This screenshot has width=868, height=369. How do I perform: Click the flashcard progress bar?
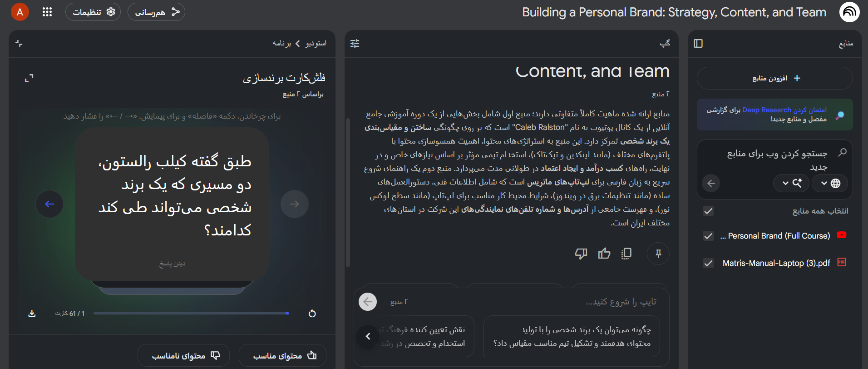tap(191, 313)
